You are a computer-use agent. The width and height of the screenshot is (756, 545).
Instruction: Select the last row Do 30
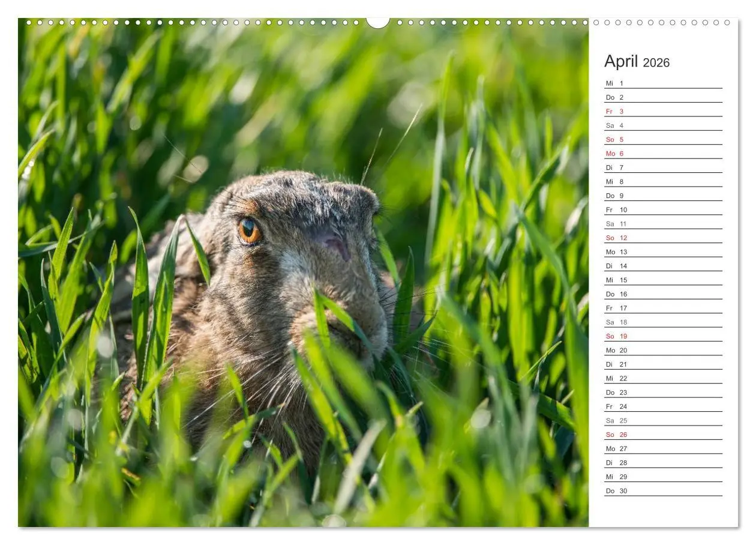click(x=662, y=491)
